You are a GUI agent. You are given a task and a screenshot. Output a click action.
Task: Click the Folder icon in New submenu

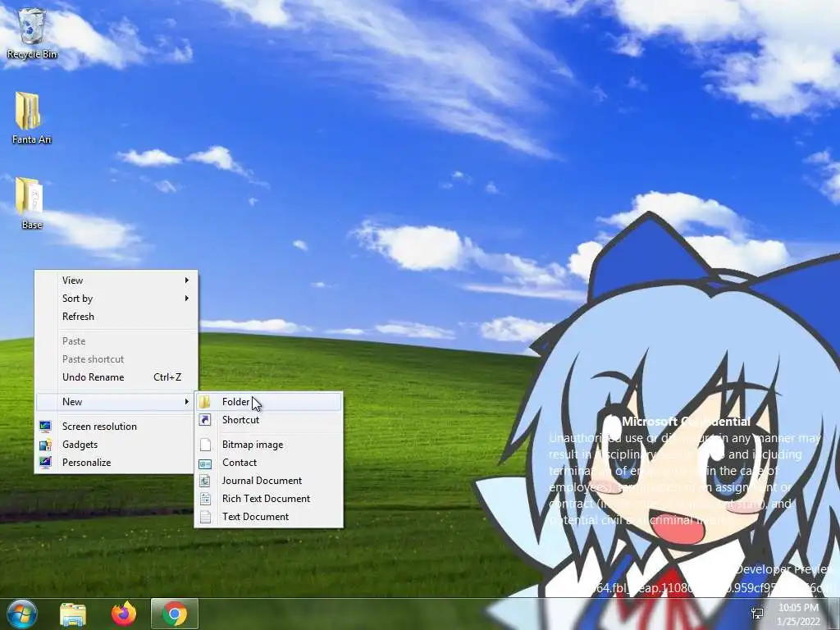tap(205, 402)
